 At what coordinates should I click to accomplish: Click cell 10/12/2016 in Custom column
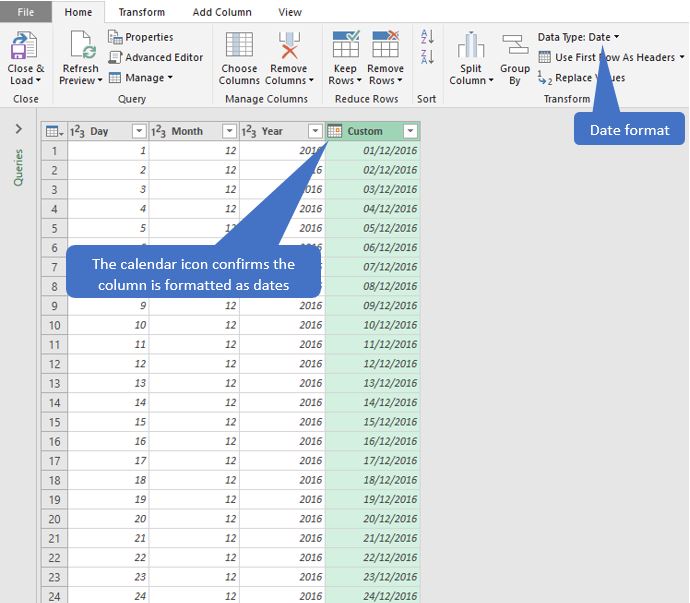(373, 325)
